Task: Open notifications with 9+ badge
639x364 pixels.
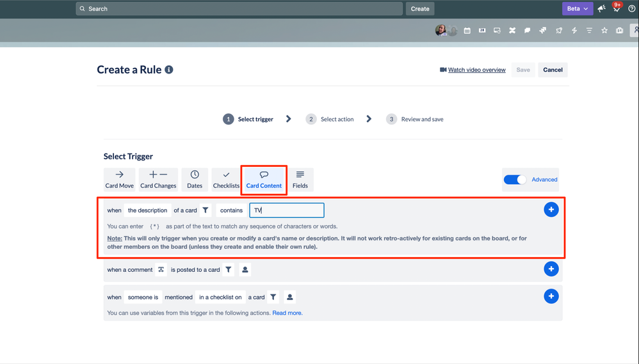Action: tap(617, 8)
